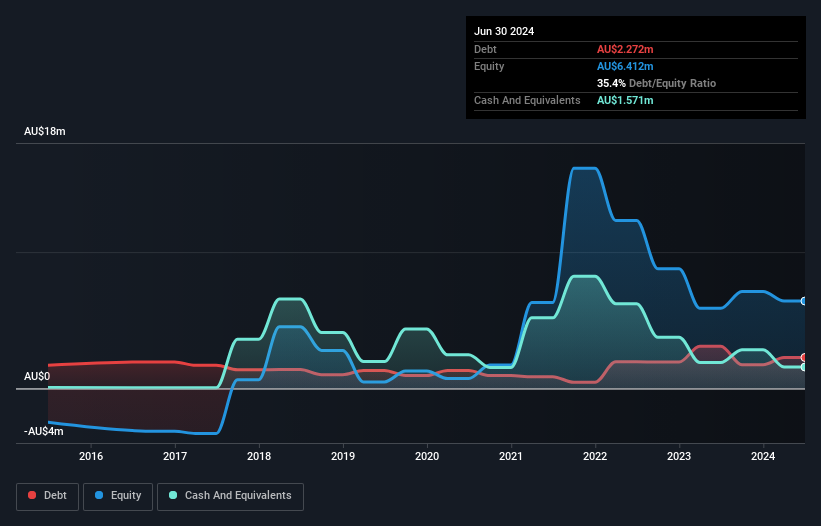Image resolution: width=821 pixels, height=526 pixels.
Task: Click the 2021 x-axis label
Action: pyautogui.click(x=511, y=456)
